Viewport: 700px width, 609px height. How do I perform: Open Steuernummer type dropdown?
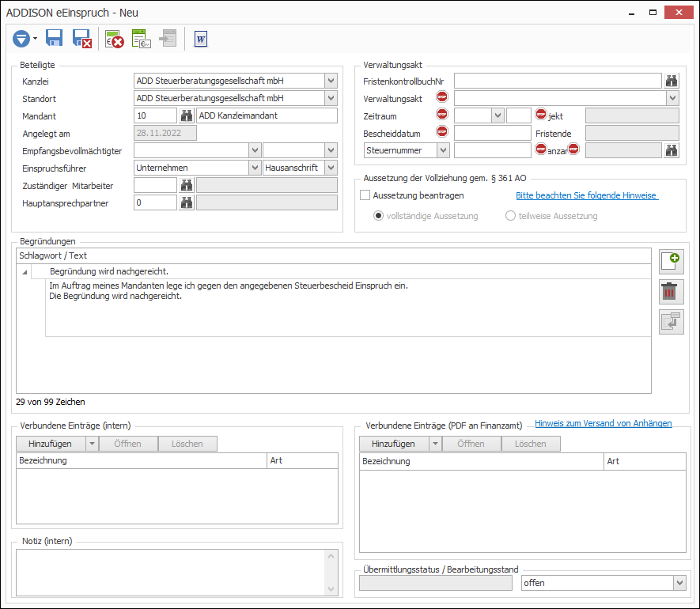click(x=443, y=150)
